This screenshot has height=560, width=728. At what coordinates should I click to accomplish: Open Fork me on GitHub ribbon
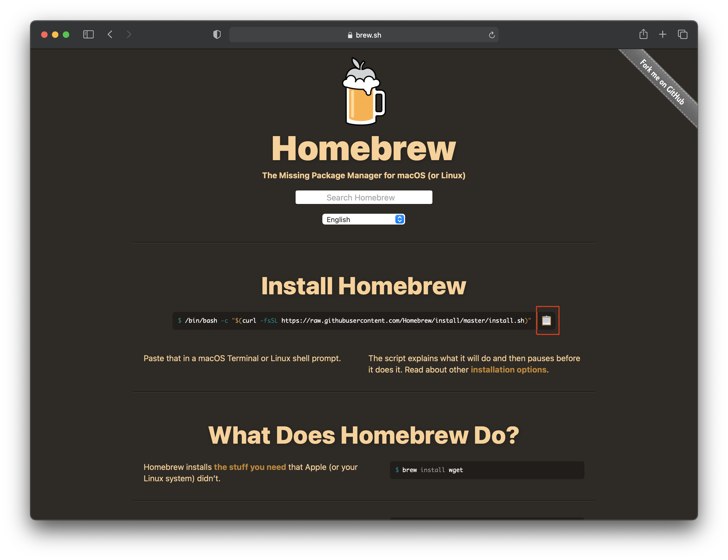point(662,82)
